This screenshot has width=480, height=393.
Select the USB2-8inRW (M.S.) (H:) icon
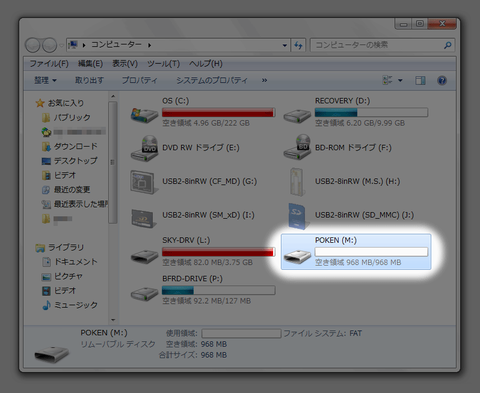pyautogui.click(x=297, y=182)
